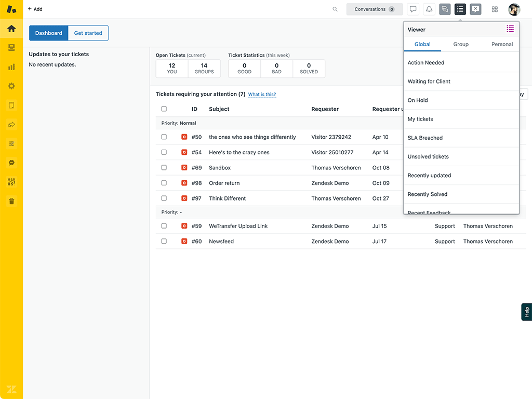Open the Waiting for Client view
The width and height of the screenshot is (532, 399).
[x=461, y=82]
